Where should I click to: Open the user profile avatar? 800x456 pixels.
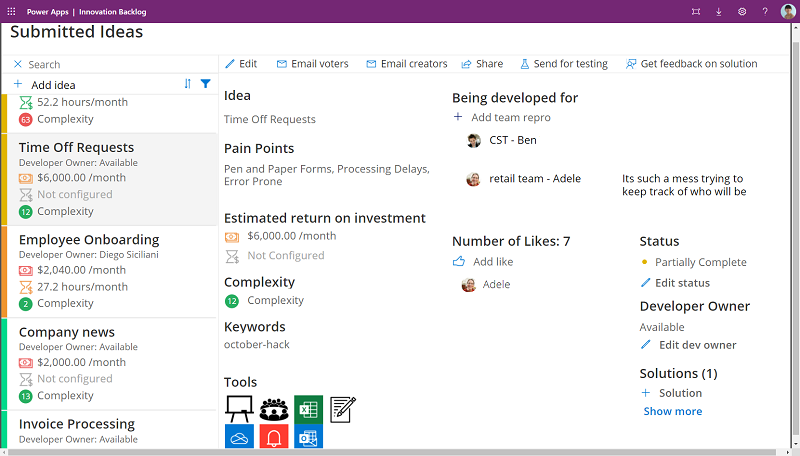point(788,11)
